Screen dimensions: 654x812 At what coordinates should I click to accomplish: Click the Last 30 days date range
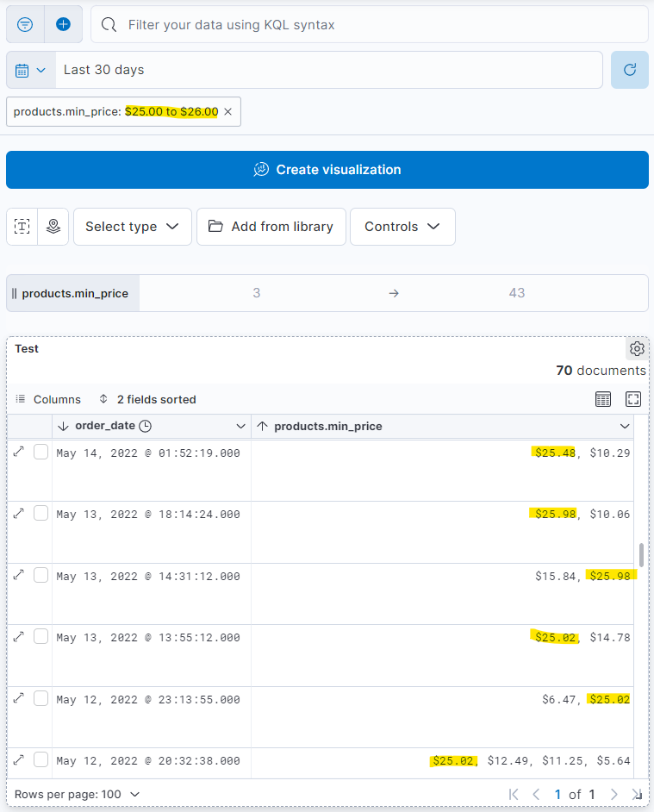click(x=329, y=70)
